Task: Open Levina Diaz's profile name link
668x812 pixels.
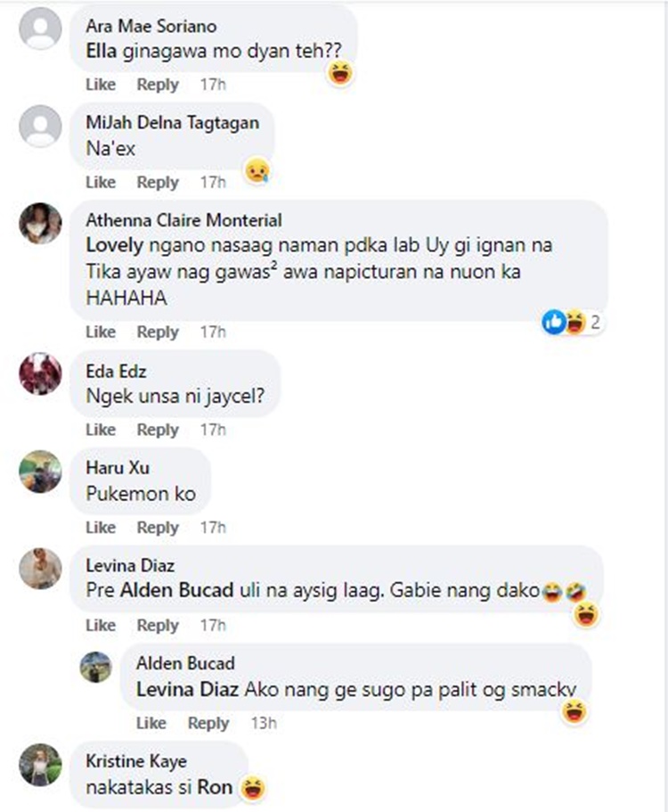Action: [x=130, y=565]
